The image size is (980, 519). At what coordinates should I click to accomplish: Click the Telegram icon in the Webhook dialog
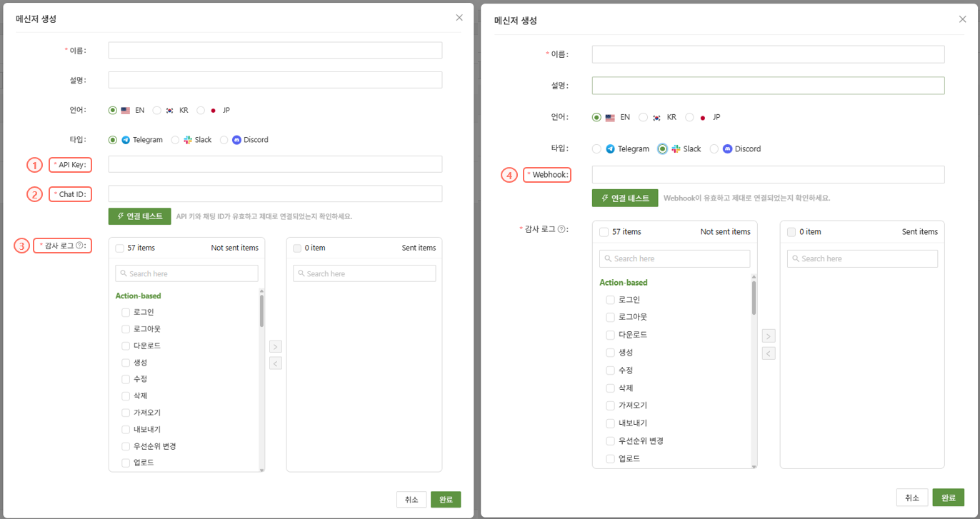[610, 149]
